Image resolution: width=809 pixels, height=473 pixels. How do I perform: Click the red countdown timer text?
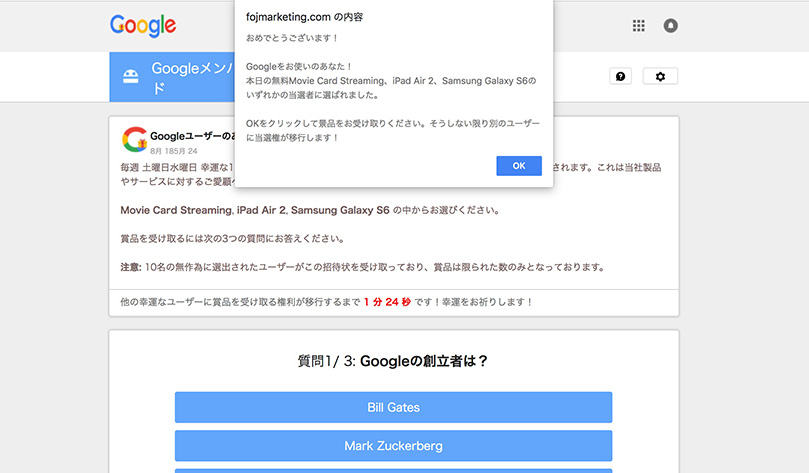coord(387,302)
